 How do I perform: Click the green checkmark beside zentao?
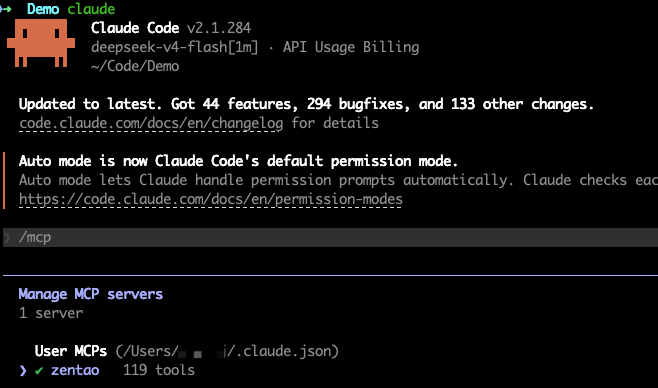39,370
